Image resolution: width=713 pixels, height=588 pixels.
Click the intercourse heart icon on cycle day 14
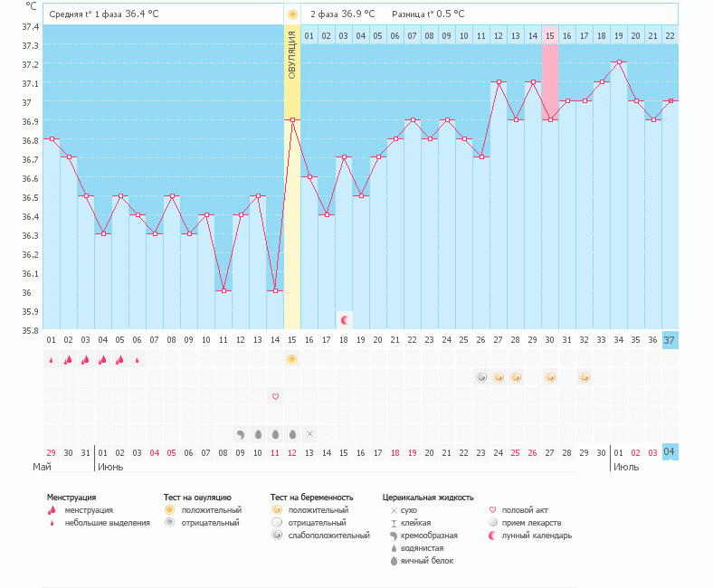click(x=275, y=396)
